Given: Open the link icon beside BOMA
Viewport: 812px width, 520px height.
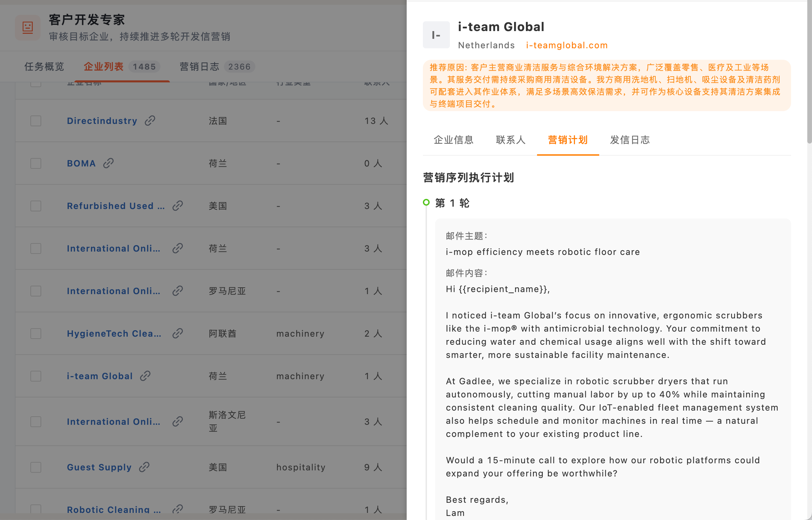Looking at the screenshot, I should coord(108,163).
